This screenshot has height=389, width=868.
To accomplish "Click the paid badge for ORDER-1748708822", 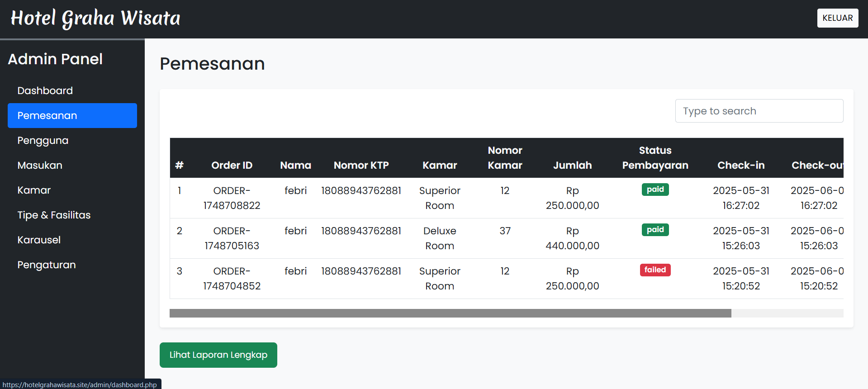I will 655,190.
